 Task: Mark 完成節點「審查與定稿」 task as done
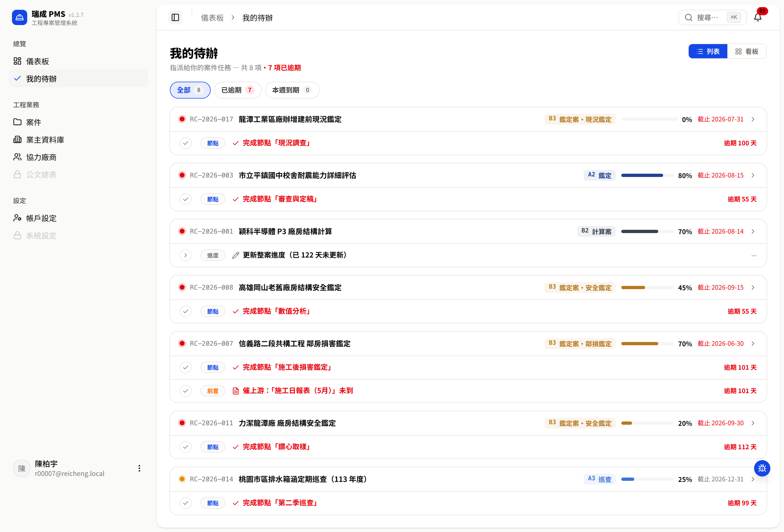(x=186, y=199)
